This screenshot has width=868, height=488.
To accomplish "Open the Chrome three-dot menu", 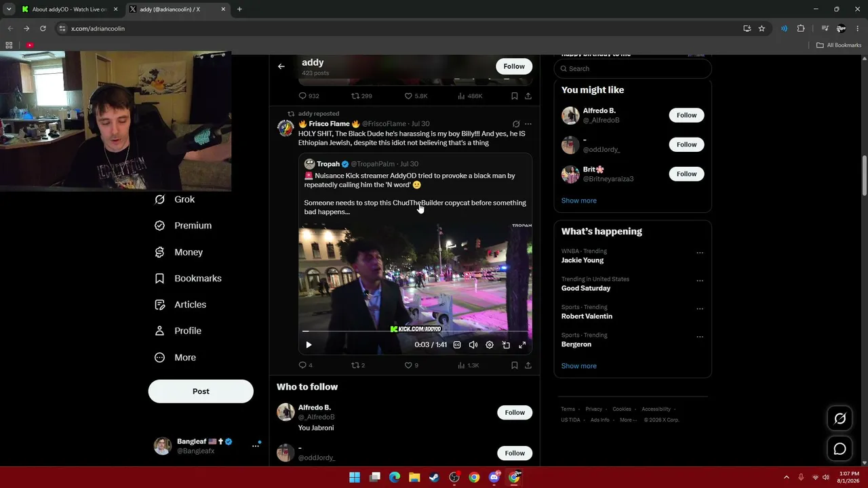I will pos(858,28).
